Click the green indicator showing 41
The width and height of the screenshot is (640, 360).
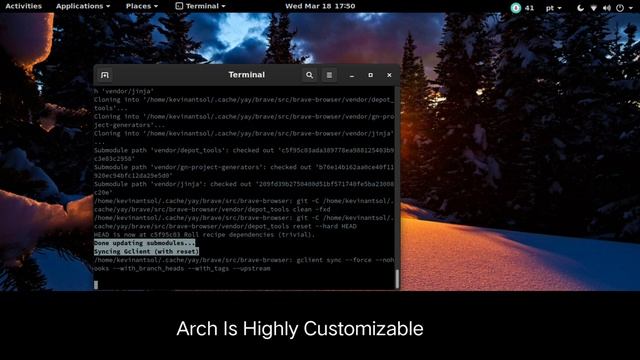522,8
